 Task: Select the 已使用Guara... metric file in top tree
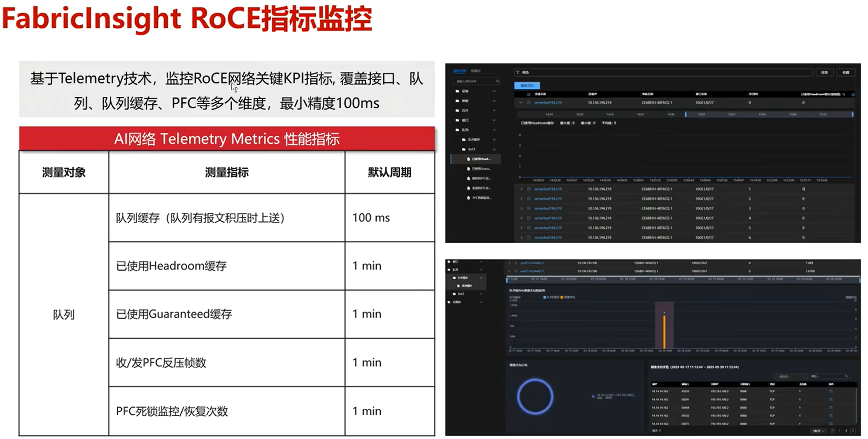point(479,169)
